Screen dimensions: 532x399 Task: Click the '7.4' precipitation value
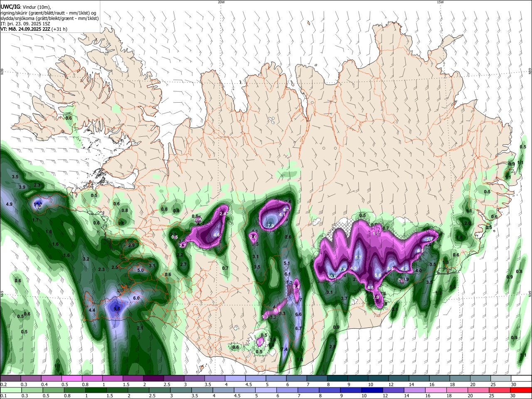tap(284, 349)
